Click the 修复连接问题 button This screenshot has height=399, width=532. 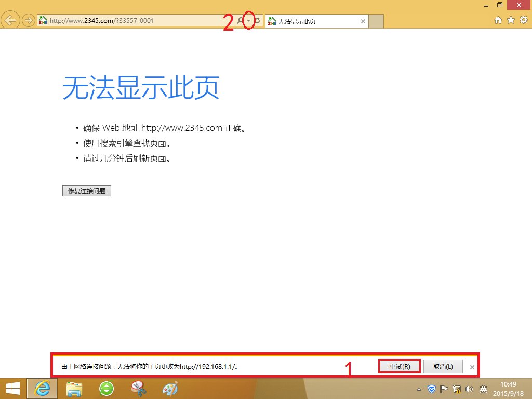click(x=87, y=191)
